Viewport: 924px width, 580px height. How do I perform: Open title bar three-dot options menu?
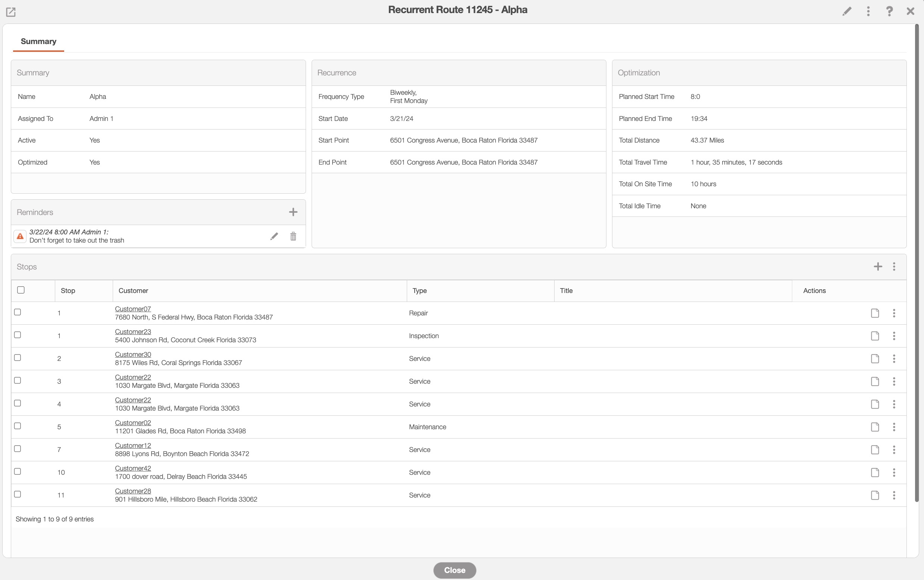pyautogui.click(x=868, y=11)
